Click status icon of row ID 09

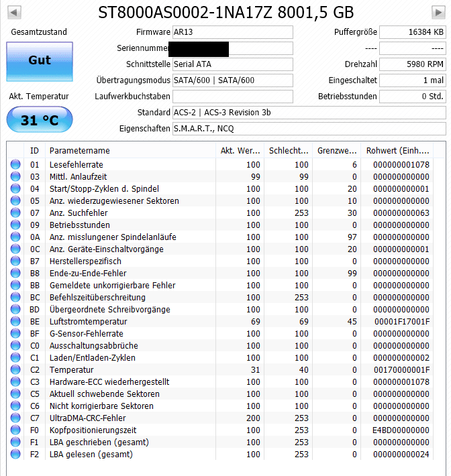tap(15, 225)
